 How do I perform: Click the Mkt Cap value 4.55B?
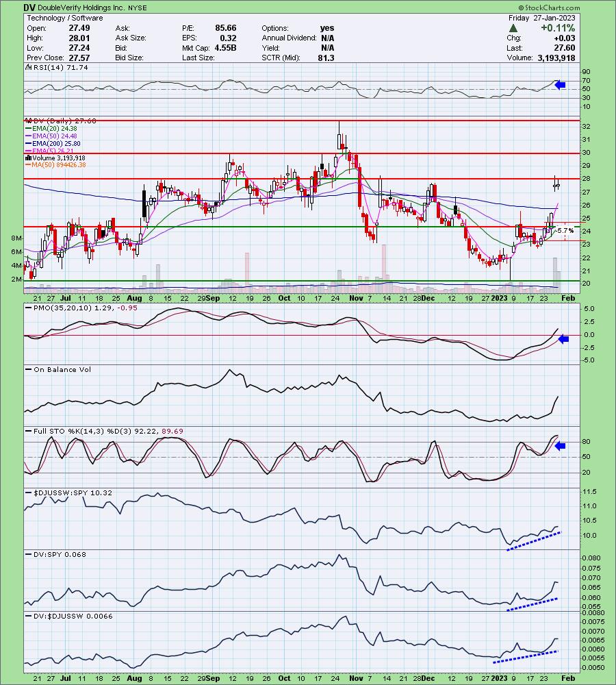[225, 48]
